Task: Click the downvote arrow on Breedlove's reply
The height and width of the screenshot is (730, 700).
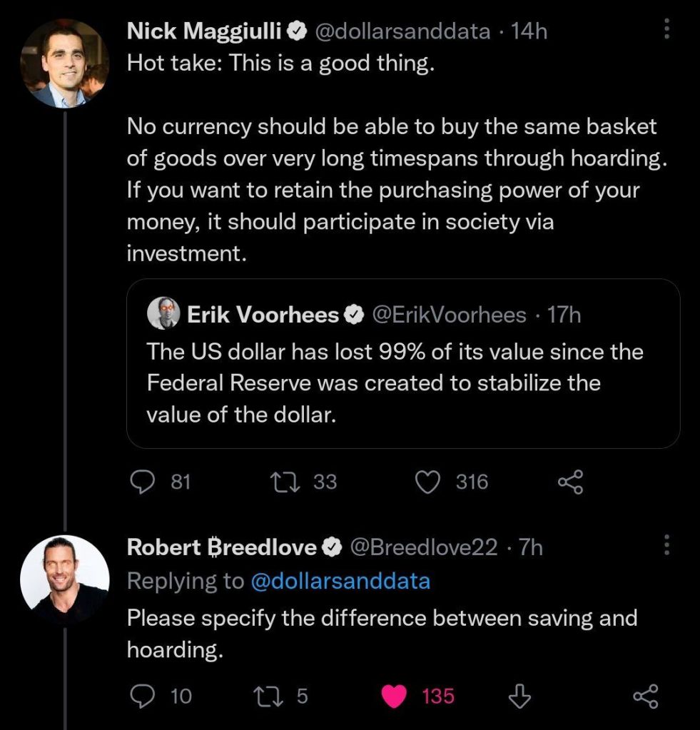Action: pos(520,696)
